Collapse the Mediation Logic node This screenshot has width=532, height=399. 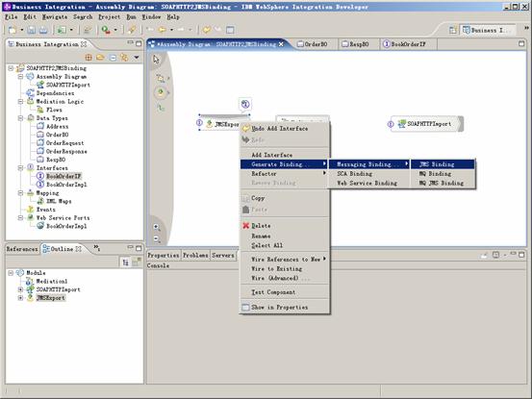pos(21,101)
